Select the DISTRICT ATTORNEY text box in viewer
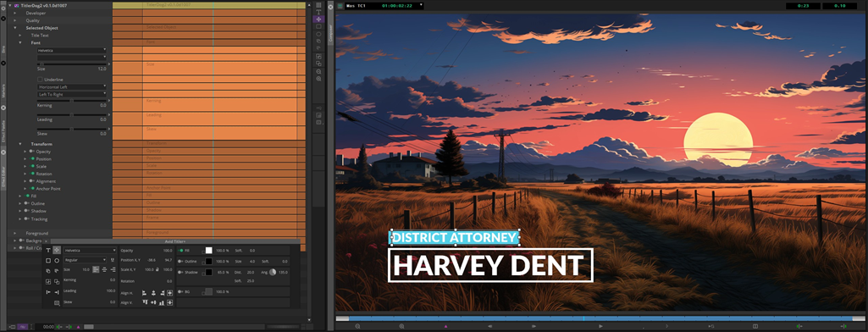This screenshot has width=868, height=332. click(x=455, y=237)
